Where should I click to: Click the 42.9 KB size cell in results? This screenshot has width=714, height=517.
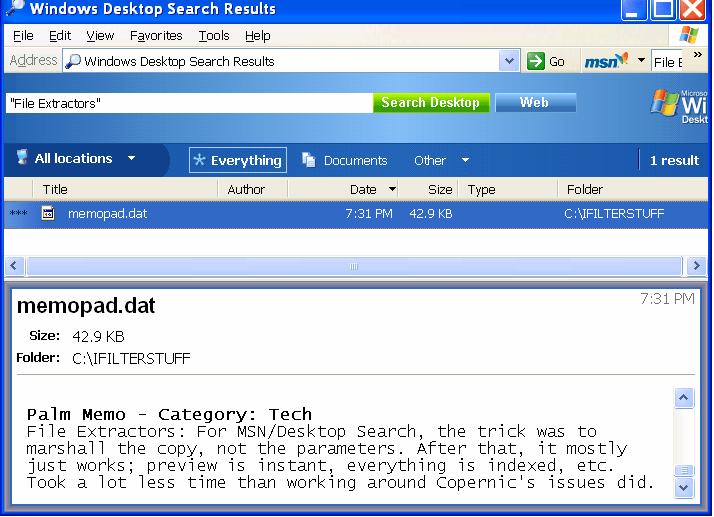431,214
